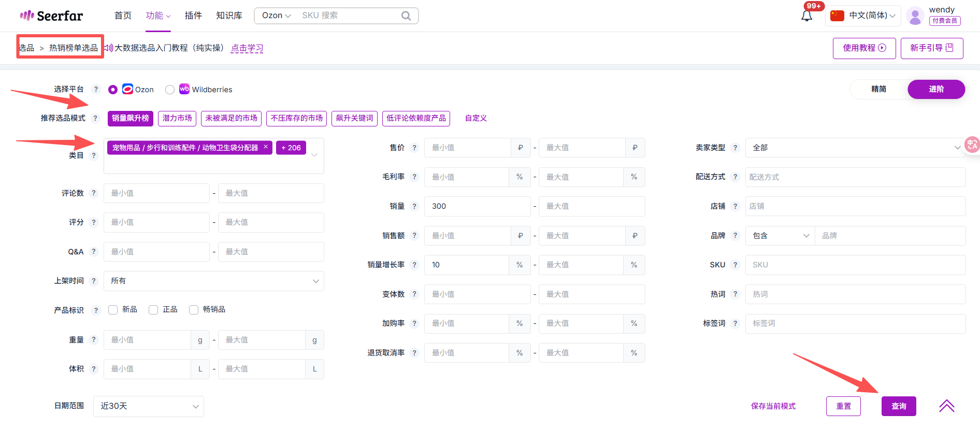Click the search magnifier icon
This screenshot has width=980, height=429.
(x=406, y=16)
